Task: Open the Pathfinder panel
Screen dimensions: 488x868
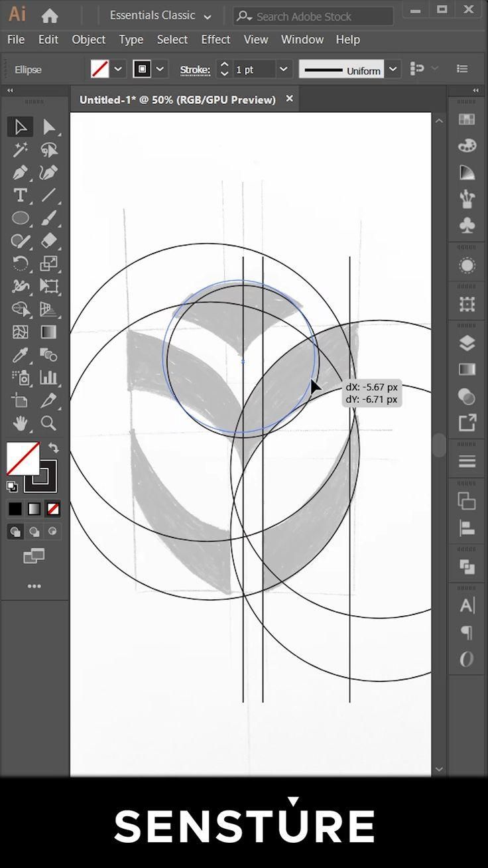Action: (x=467, y=567)
